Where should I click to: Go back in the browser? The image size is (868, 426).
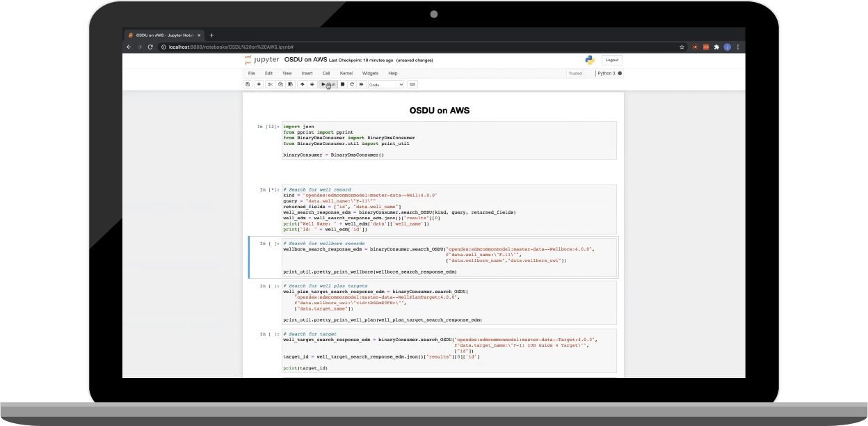[x=129, y=47]
